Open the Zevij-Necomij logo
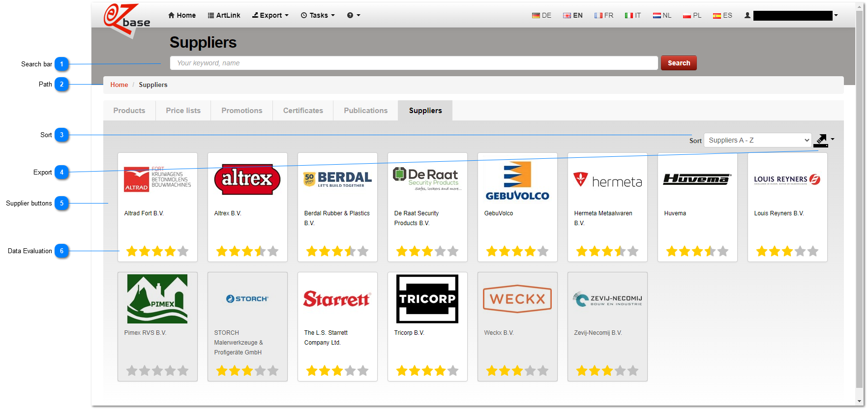The image size is (868, 410). 607,299
